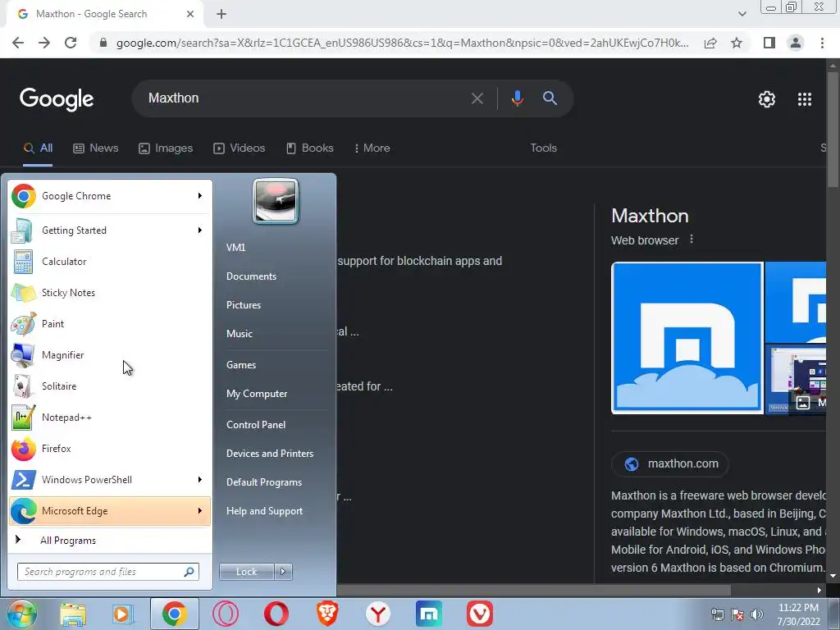Viewport: 840px width, 630px height.
Task: Open Sticky Notes from Start menu
Action: [110, 293]
